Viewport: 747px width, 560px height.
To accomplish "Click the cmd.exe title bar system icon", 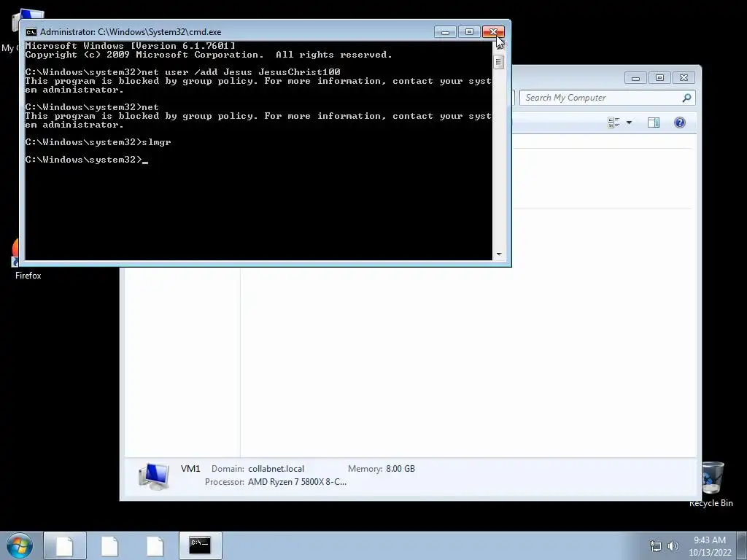I will (31, 32).
